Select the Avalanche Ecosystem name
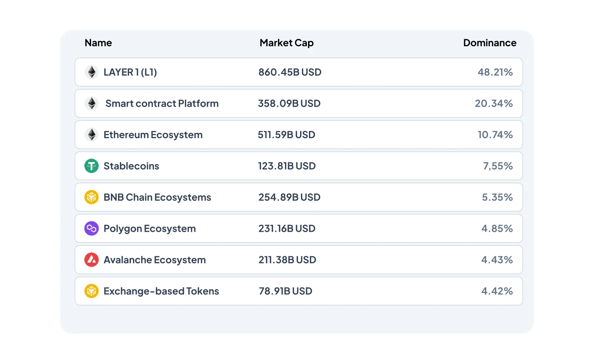The width and height of the screenshot is (593, 364). click(x=155, y=260)
